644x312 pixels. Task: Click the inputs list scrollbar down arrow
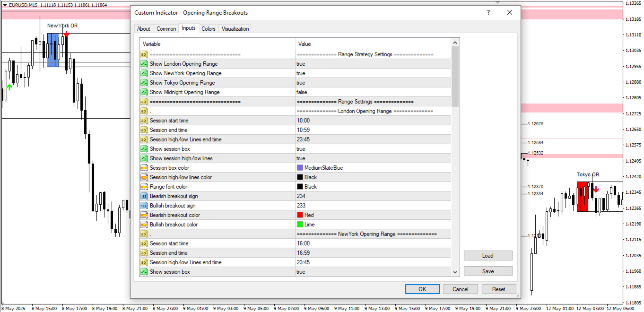(x=455, y=272)
